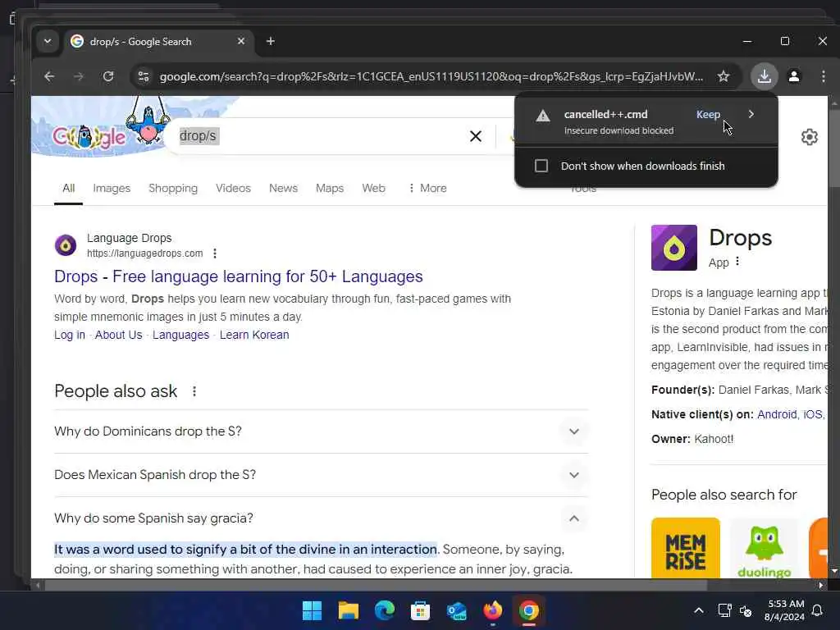
Task: Open the Windows Start menu
Action: tap(312, 610)
